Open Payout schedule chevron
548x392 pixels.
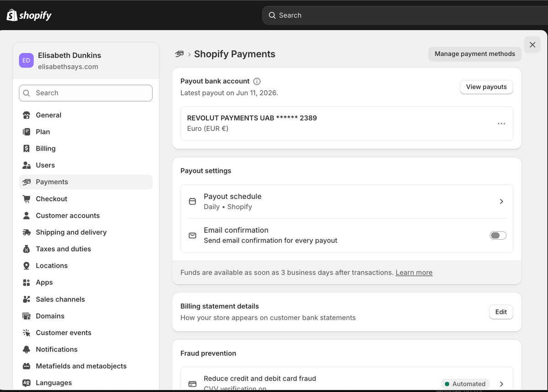501,201
